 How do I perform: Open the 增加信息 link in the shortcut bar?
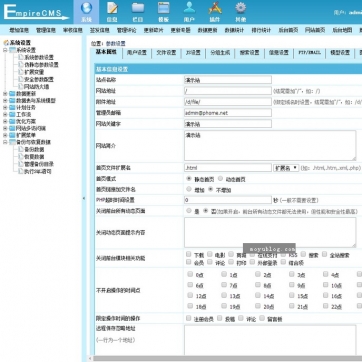19,30
